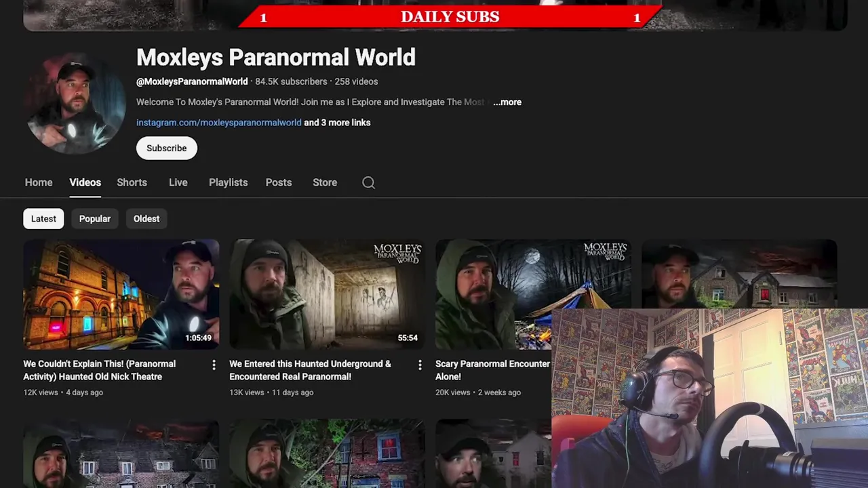The height and width of the screenshot is (488, 868).
Task: Open the Haunted Old Nick Theatre thumbnail
Action: [x=121, y=294]
